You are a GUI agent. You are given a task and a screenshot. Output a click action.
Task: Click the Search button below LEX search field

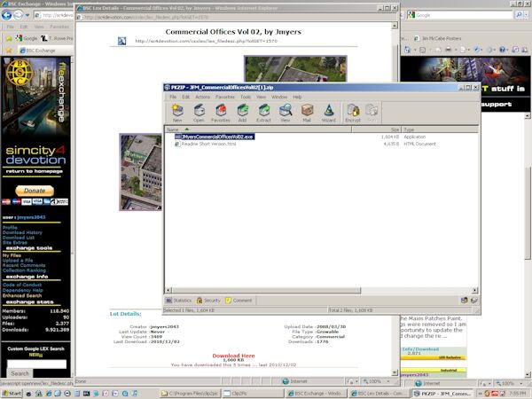point(20,373)
